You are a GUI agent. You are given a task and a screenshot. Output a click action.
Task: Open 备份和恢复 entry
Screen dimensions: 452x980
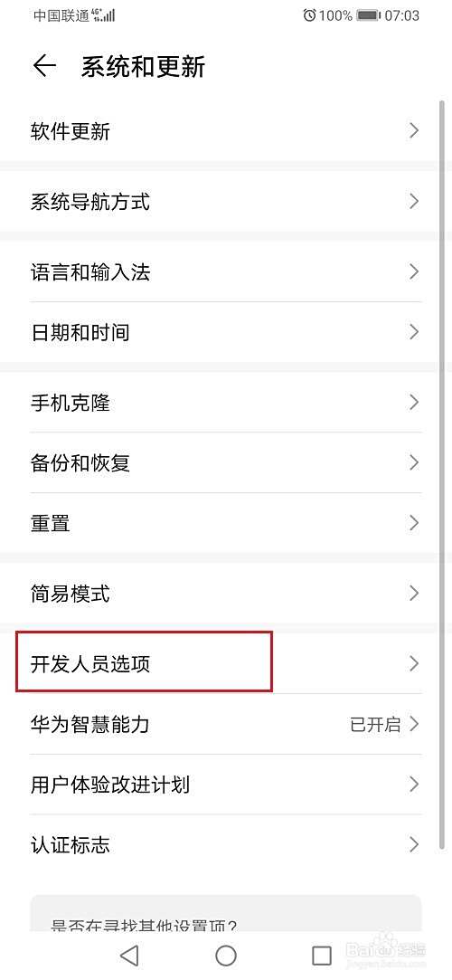point(226,462)
